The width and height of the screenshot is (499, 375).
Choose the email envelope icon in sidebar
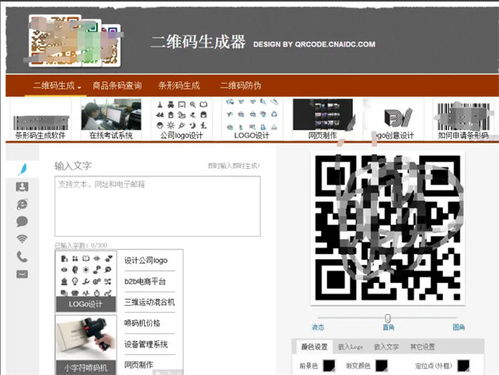[x=22, y=274]
